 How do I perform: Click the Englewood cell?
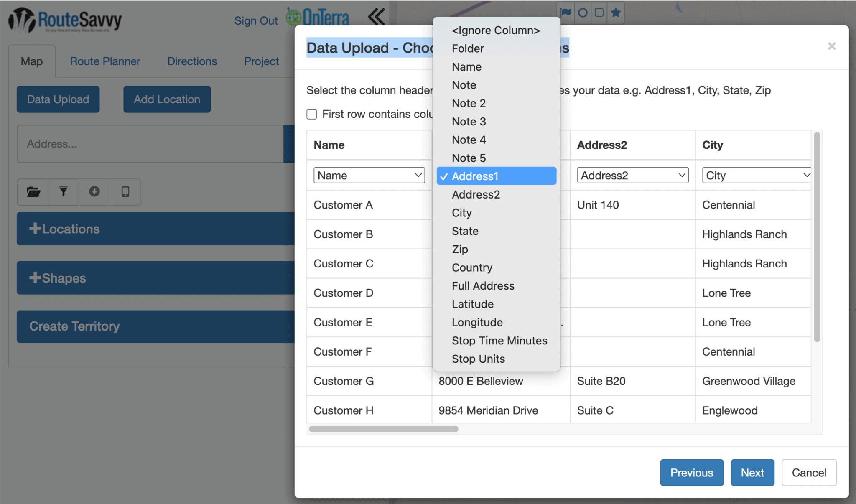(x=753, y=410)
